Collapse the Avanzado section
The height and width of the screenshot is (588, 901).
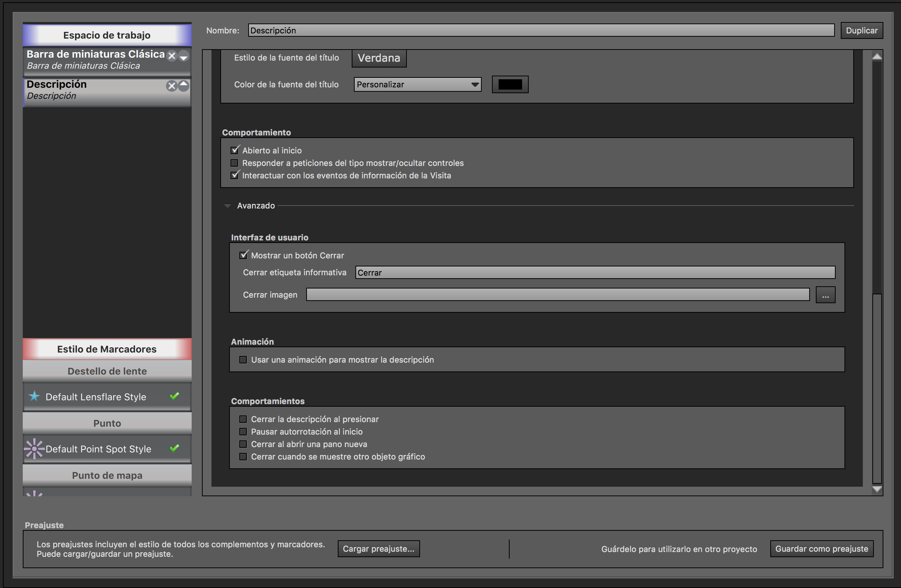coord(228,206)
